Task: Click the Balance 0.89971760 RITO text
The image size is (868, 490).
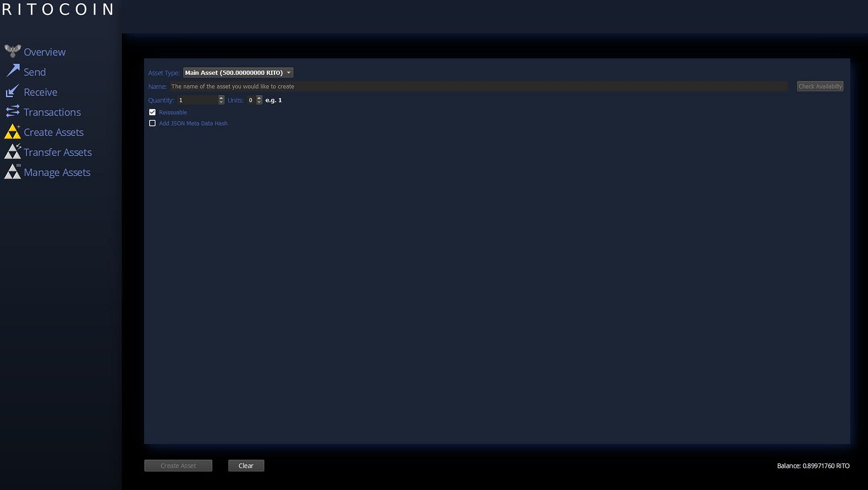Action: [x=813, y=466]
